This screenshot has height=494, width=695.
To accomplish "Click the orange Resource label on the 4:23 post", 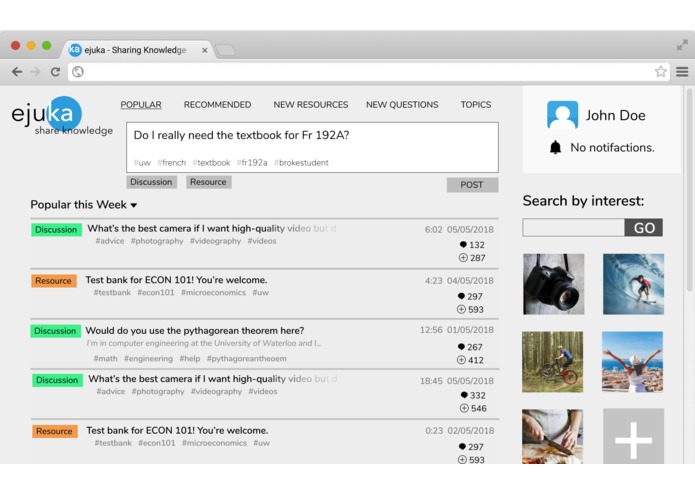I will pos(54,281).
